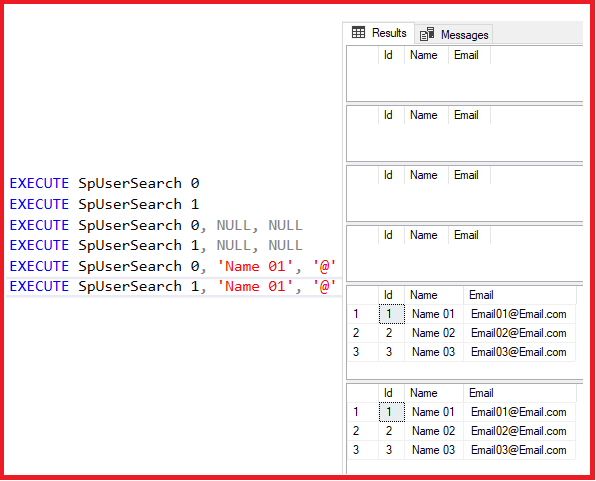Select row header 3 in fifth grid
Screen dimensions: 596x481
click(363, 352)
